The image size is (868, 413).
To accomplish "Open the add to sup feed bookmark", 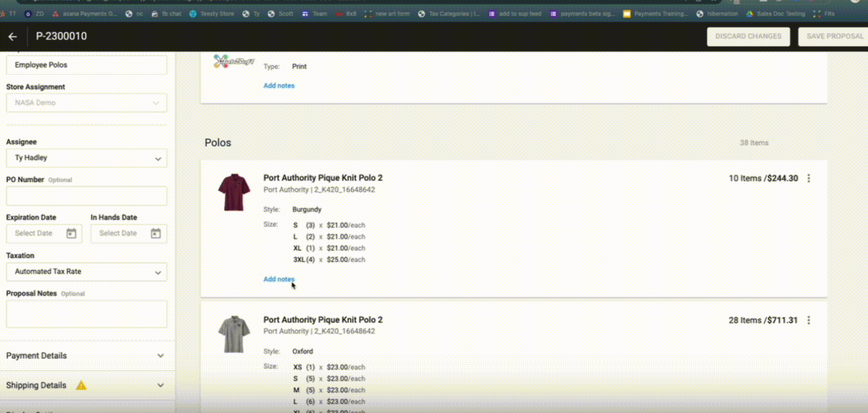I will pos(515,14).
